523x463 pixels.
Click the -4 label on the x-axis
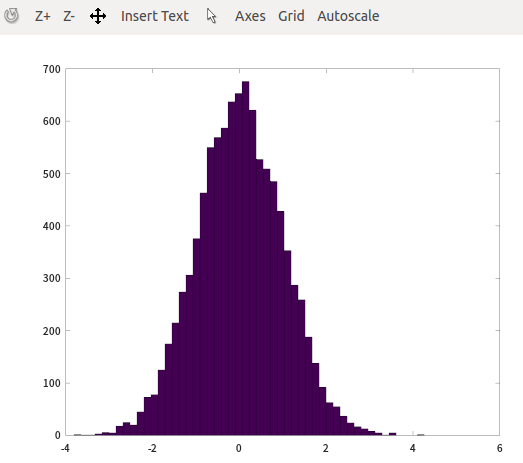[x=65, y=448]
